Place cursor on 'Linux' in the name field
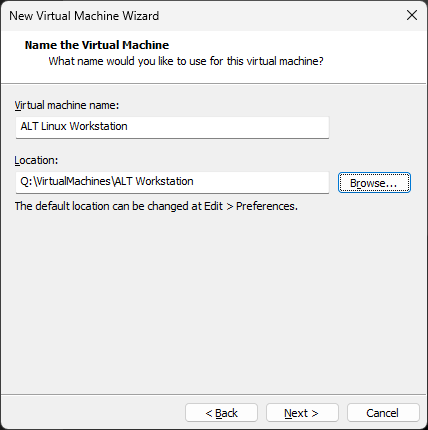The height and width of the screenshot is (430, 428). click(x=54, y=126)
